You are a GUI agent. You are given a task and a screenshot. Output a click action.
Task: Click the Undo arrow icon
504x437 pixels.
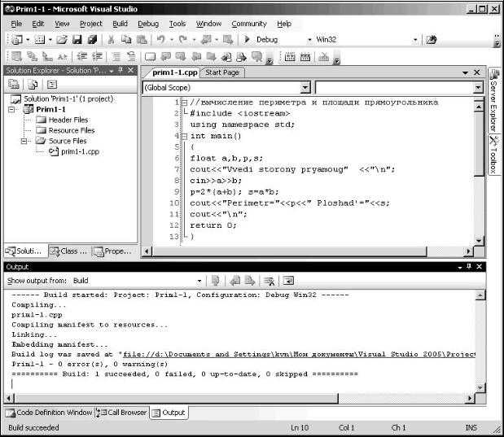point(161,40)
